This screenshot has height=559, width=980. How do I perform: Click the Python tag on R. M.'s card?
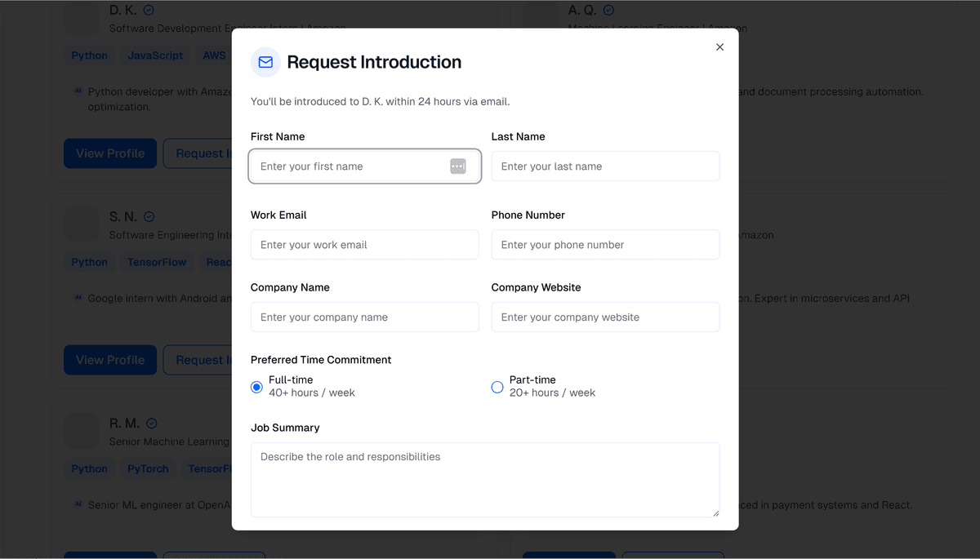click(89, 468)
